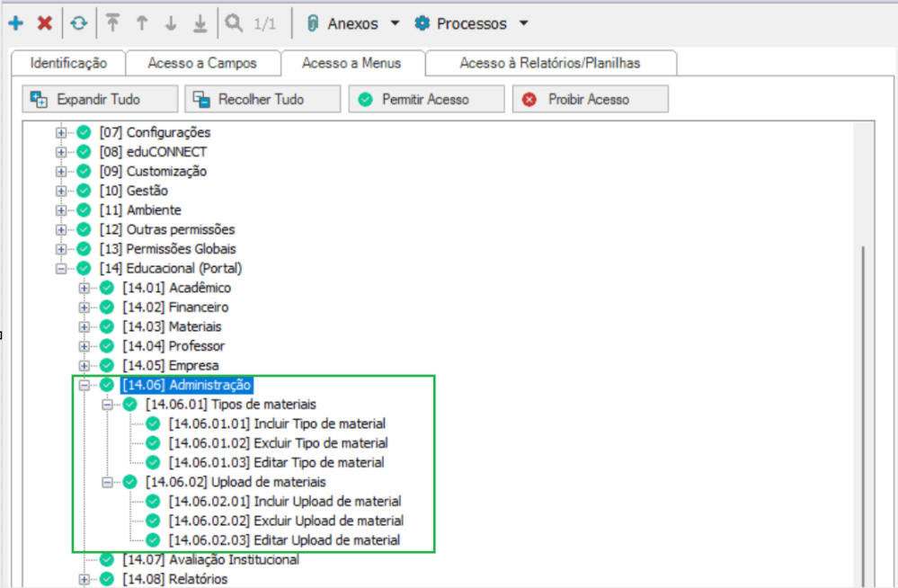
Task: Click the Processos gear icon
Action: [x=422, y=22]
